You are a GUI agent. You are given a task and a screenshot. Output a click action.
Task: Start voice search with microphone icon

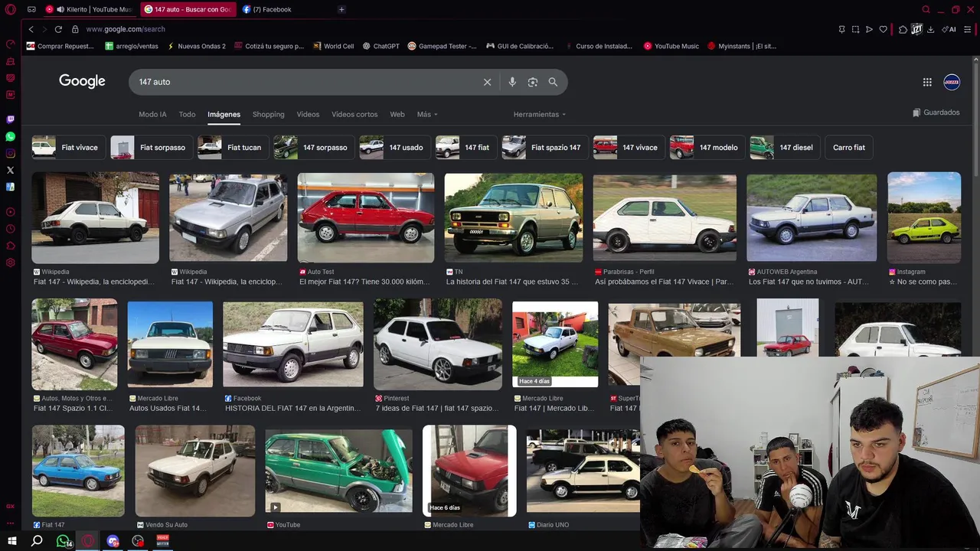[512, 82]
